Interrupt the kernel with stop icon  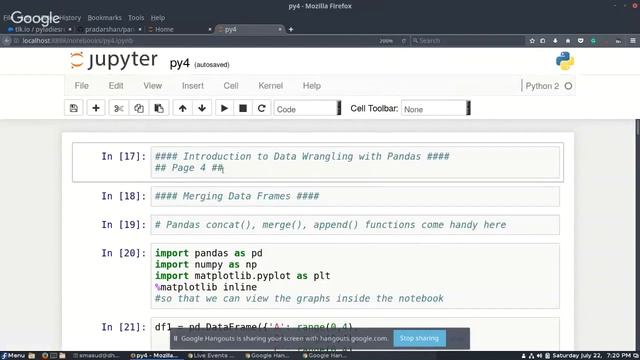(243, 108)
